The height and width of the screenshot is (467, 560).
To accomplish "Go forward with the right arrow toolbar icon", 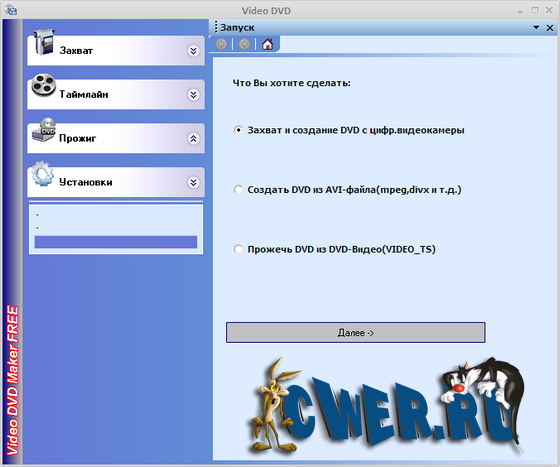I will click(244, 44).
